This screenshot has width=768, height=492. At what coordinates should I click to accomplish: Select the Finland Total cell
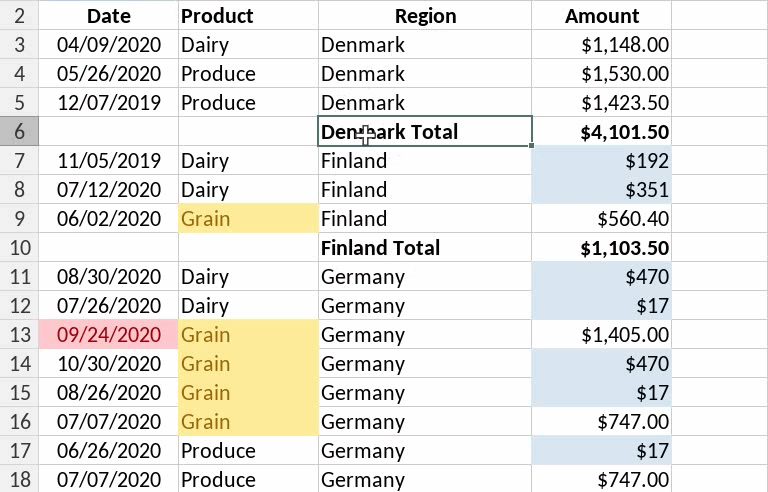click(425, 248)
